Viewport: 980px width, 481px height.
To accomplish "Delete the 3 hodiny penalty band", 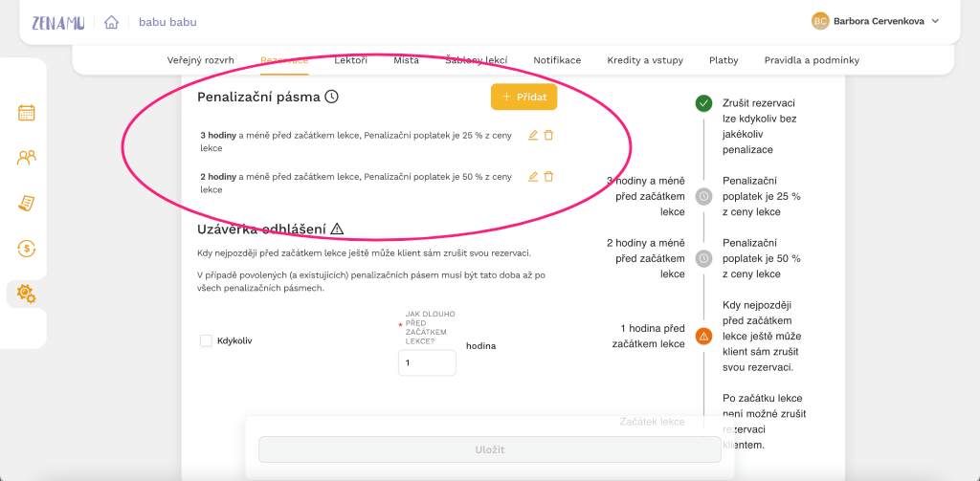I will point(548,135).
